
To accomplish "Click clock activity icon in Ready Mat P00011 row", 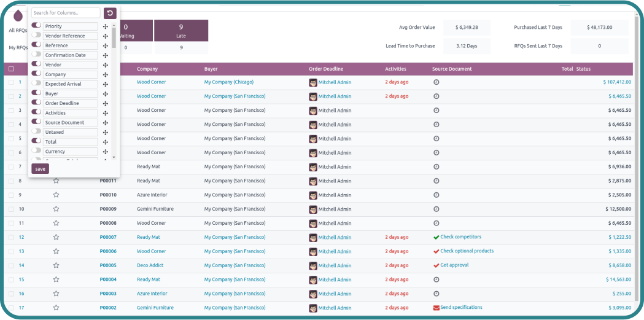I will click(x=436, y=181).
